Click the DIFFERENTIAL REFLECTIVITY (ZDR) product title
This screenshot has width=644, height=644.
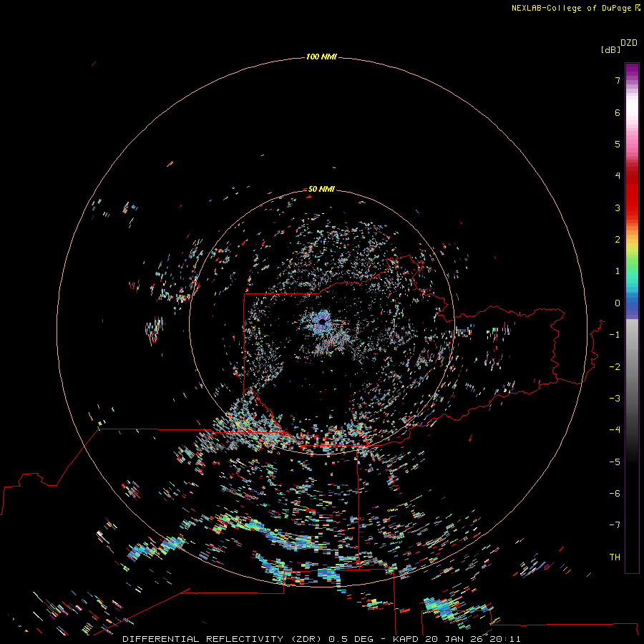(x=224, y=639)
